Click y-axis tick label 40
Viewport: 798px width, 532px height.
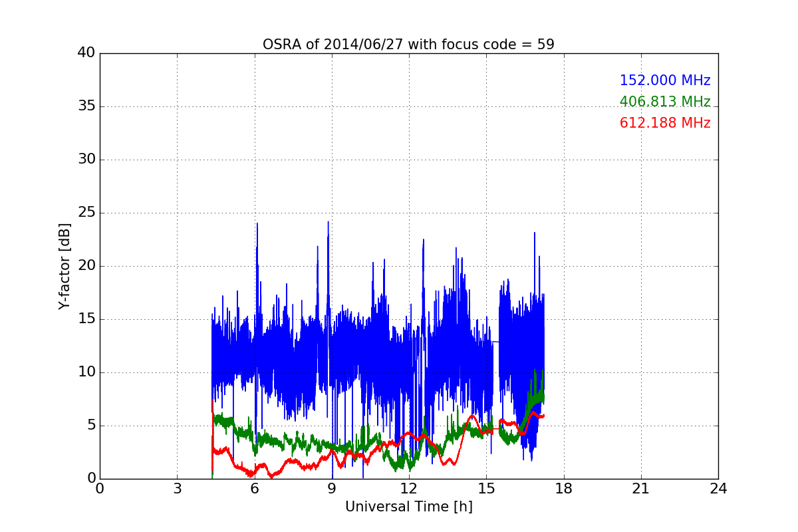point(86,53)
